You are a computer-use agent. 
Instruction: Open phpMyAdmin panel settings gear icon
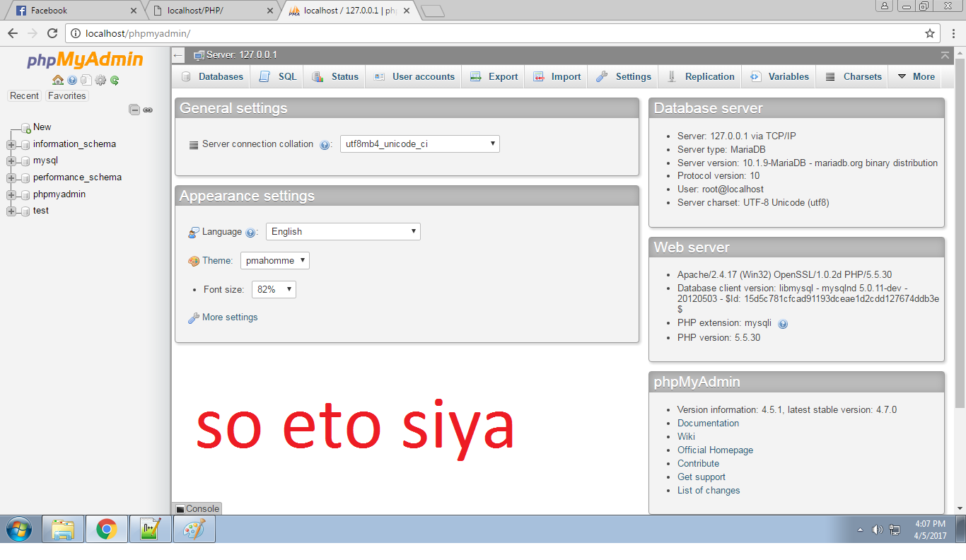pos(100,80)
